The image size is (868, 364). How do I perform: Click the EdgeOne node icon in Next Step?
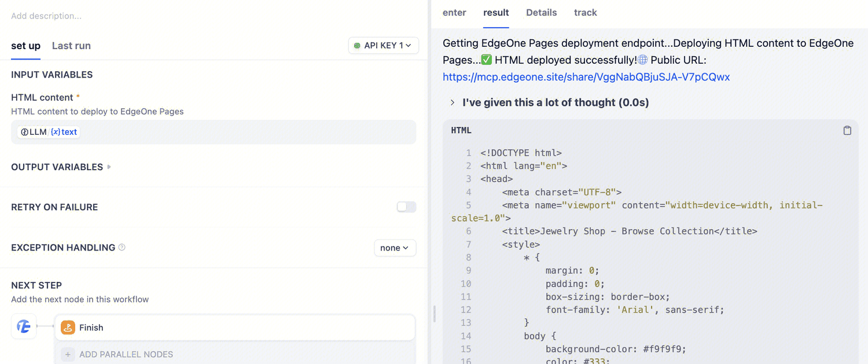coord(24,326)
